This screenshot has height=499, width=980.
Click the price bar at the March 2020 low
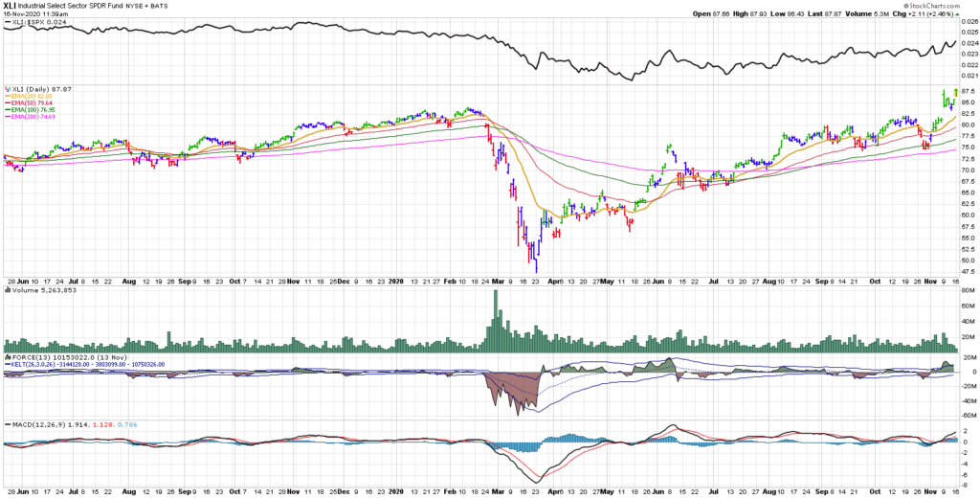[x=536, y=263]
